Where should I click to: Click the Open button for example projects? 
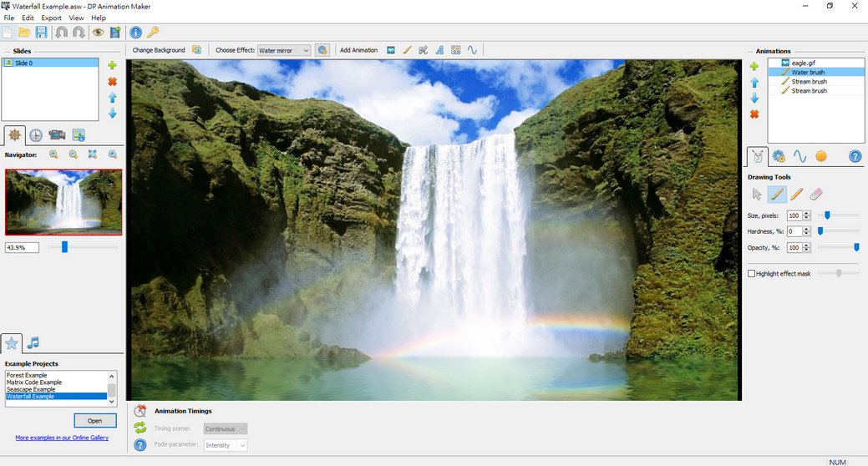94,420
